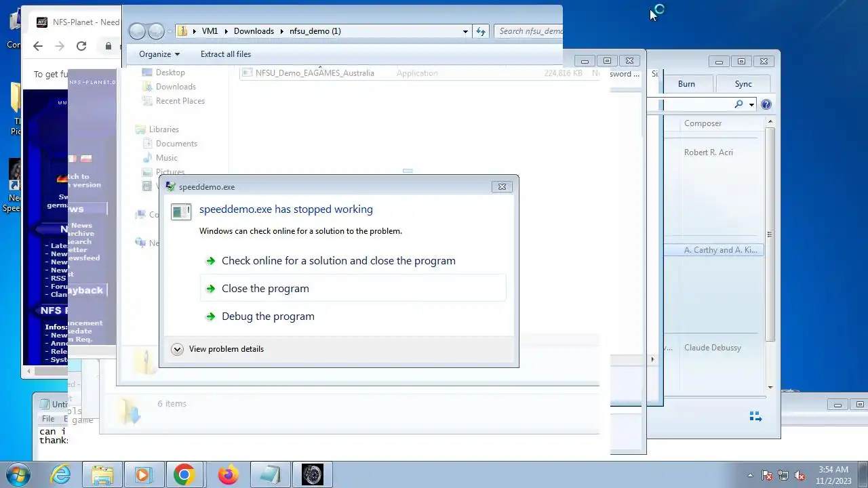Open Firefox from the taskbar

[228, 475]
